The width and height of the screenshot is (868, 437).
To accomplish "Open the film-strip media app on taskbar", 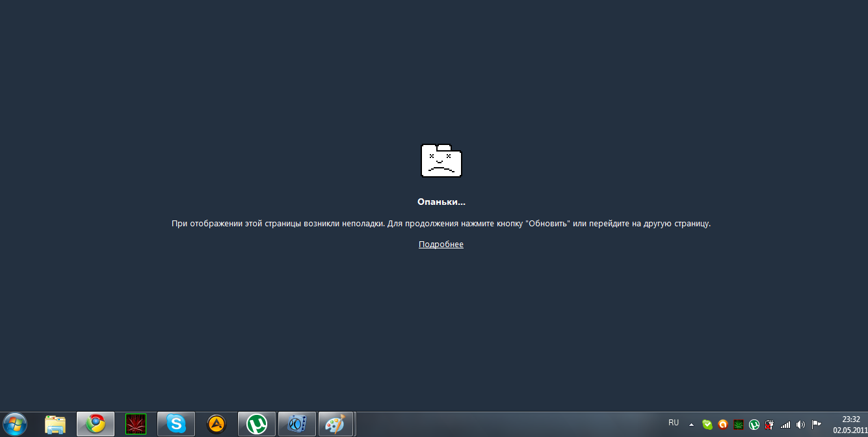I will [x=297, y=424].
